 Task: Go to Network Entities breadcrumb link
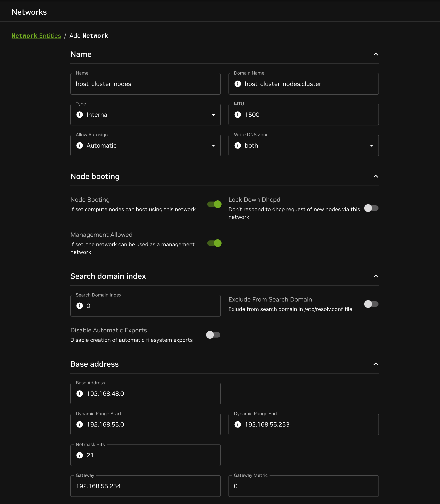(36, 36)
